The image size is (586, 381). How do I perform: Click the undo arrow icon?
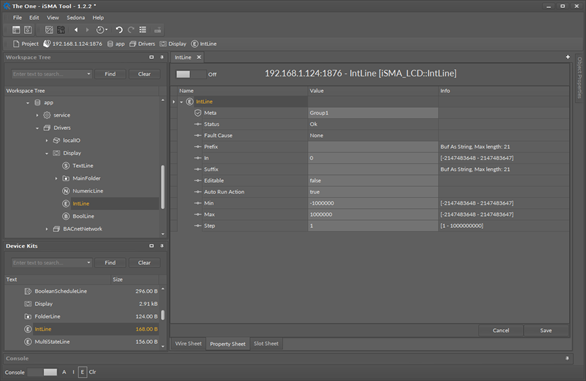click(x=119, y=30)
